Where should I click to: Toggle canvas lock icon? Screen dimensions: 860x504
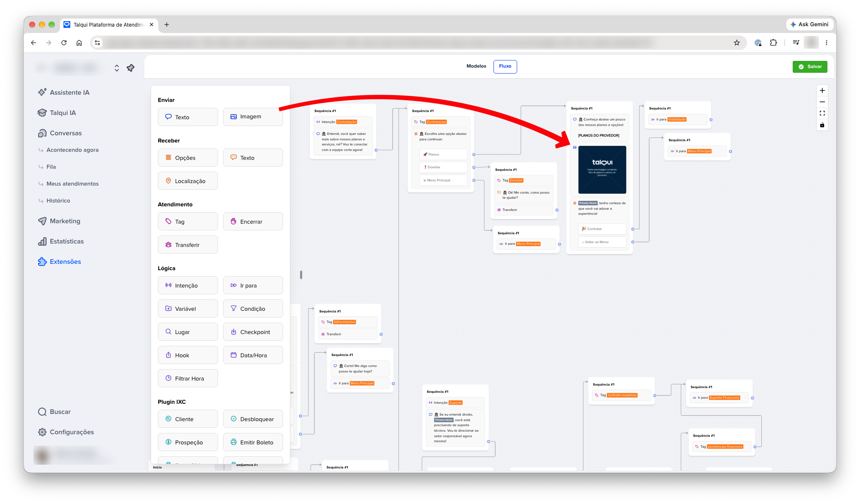[x=822, y=125]
